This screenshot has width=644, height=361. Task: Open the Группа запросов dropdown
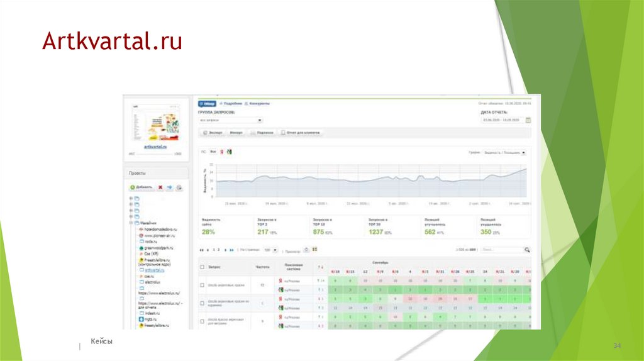tap(230, 120)
